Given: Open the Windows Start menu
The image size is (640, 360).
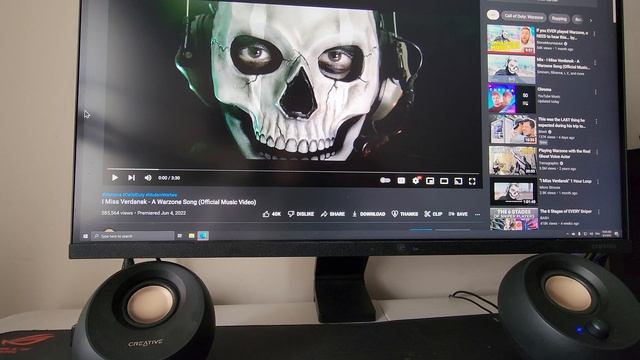Looking at the screenshot, I should [x=85, y=236].
